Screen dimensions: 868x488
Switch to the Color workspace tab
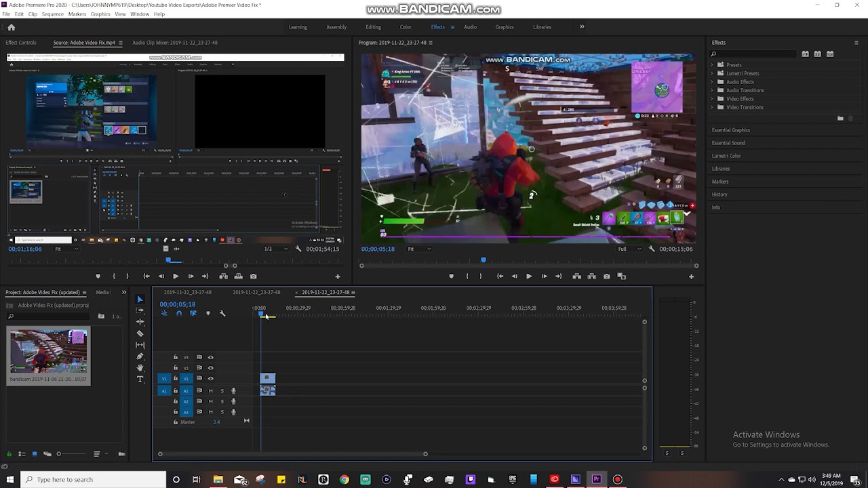click(406, 27)
